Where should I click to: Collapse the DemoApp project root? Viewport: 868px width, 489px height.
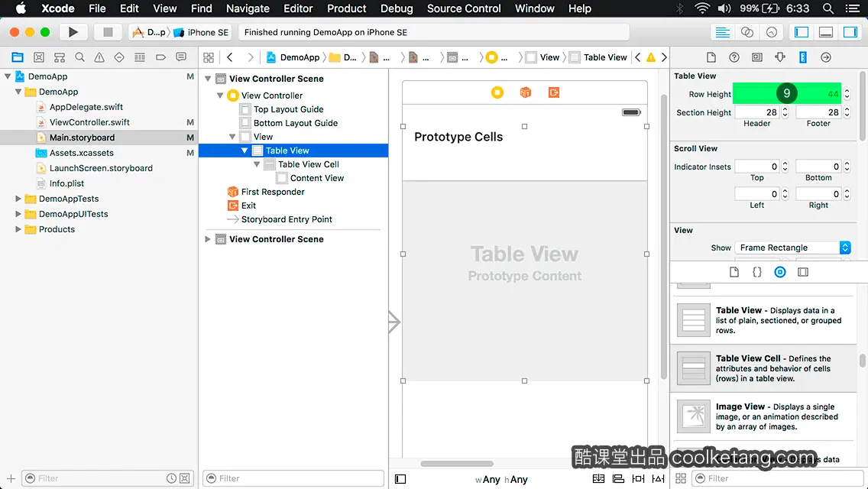point(8,76)
